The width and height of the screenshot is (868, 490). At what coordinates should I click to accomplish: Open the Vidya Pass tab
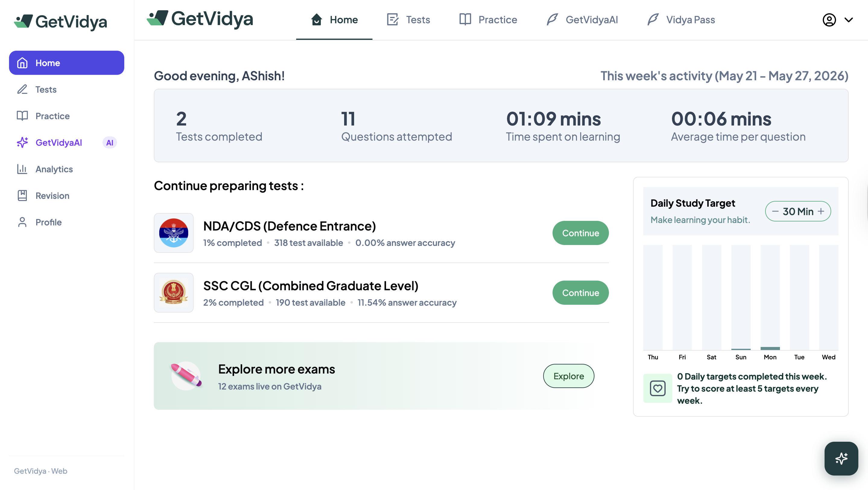point(681,20)
